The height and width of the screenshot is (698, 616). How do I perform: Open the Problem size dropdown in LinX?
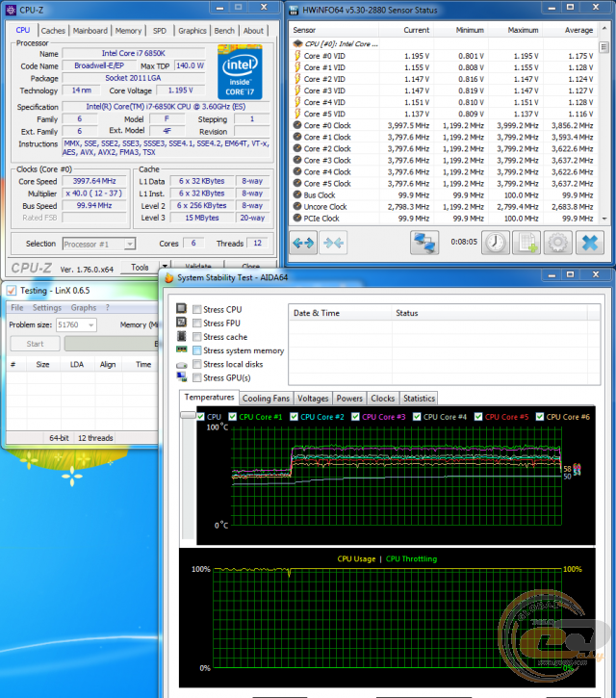click(x=91, y=325)
